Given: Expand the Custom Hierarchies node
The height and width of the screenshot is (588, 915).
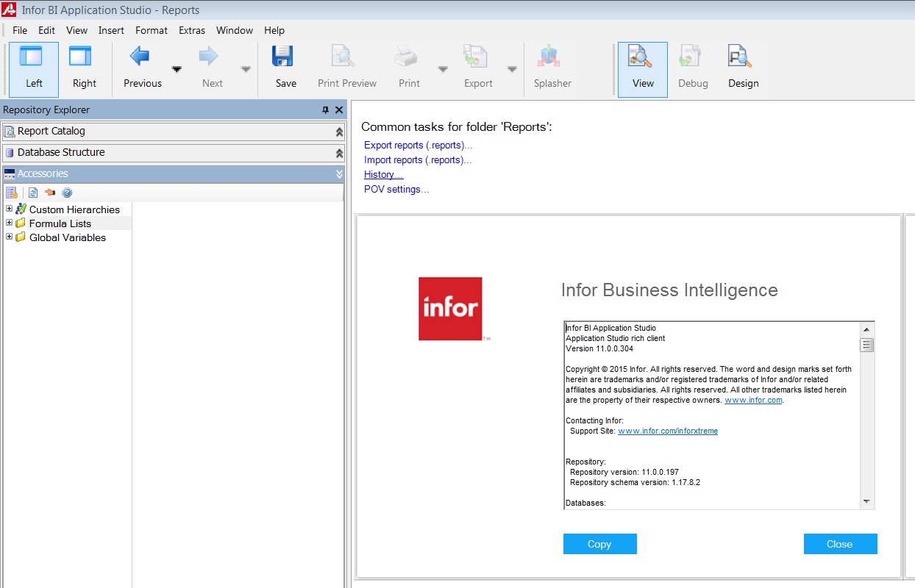Looking at the screenshot, I should [9, 209].
